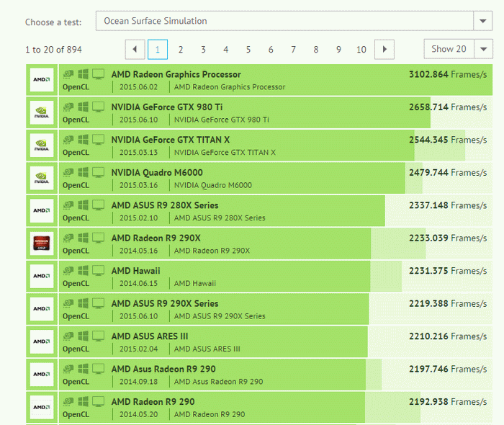The height and width of the screenshot is (425, 504).
Task: Click the date 2015.02.04 in ARES III row
Action: tap(138, 349)
